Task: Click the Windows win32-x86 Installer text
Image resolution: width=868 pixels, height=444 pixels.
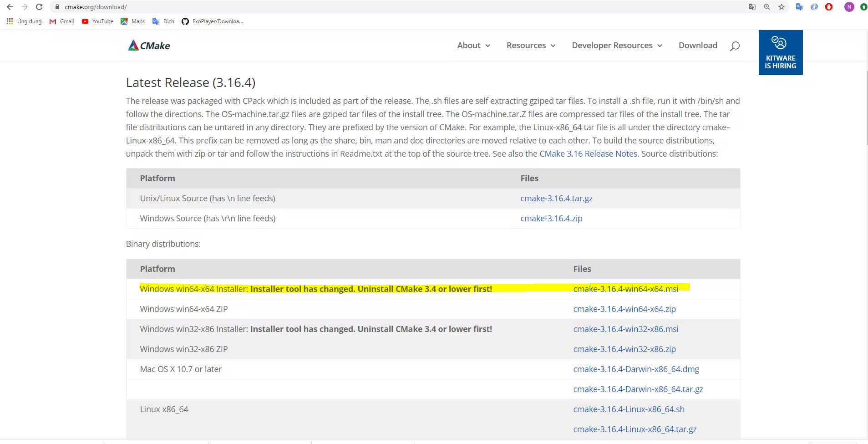Action: [316, 329]
